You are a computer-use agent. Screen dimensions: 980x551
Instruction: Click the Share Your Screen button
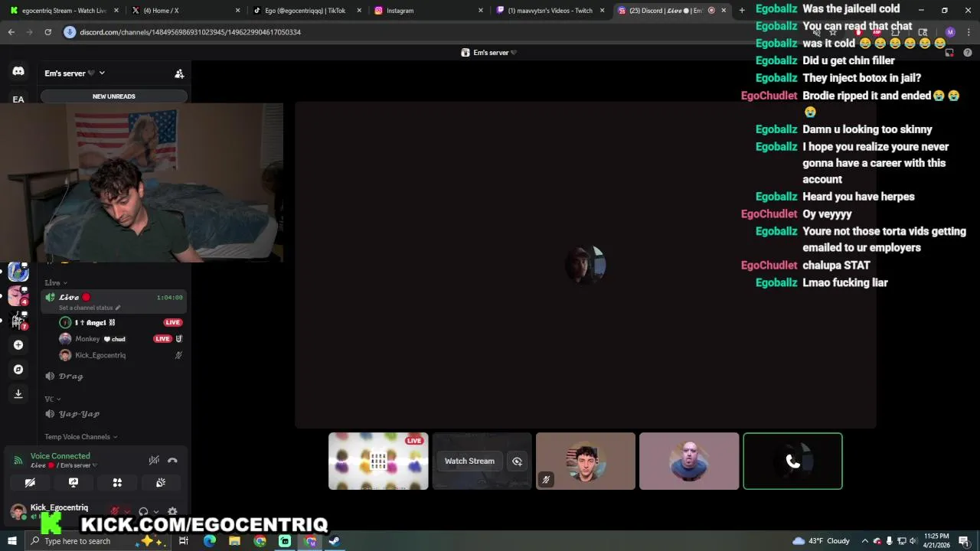pos(73,483)
